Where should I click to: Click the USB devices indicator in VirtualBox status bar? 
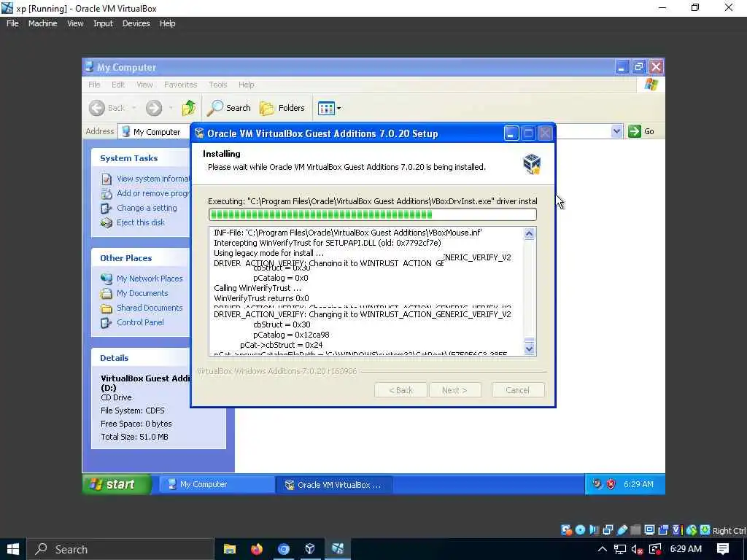(622, 530)
